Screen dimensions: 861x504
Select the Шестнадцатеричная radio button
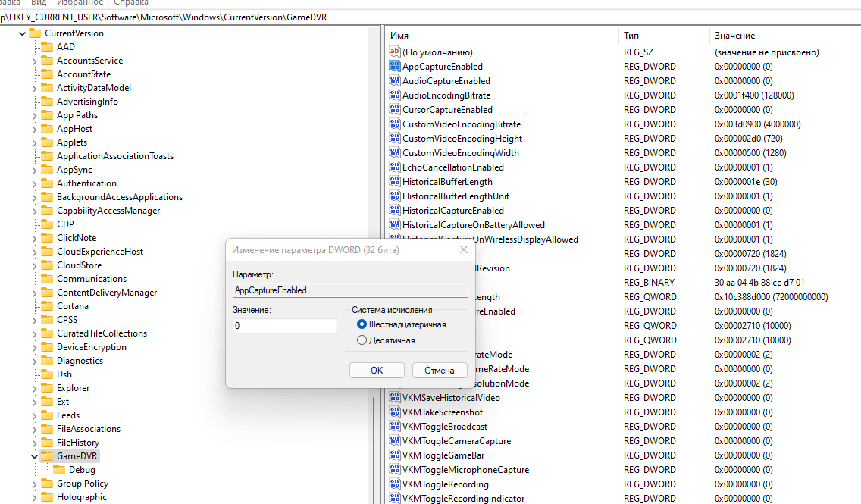click(362, 324)
